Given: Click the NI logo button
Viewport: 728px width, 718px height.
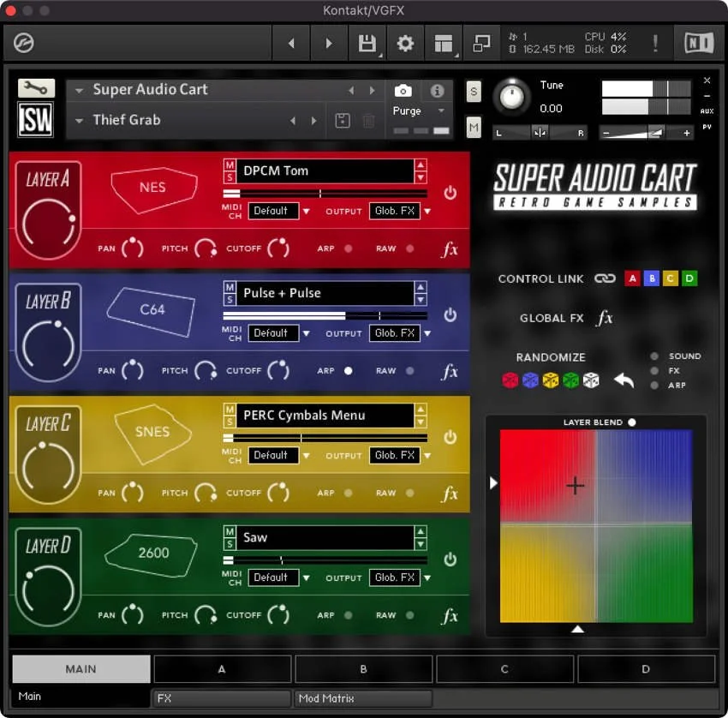Looking at the screenshot, I should coord(699,43).
